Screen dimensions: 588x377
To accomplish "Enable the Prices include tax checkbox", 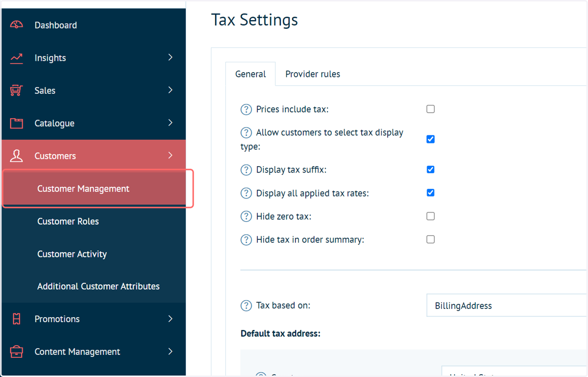I will point(431,109).
